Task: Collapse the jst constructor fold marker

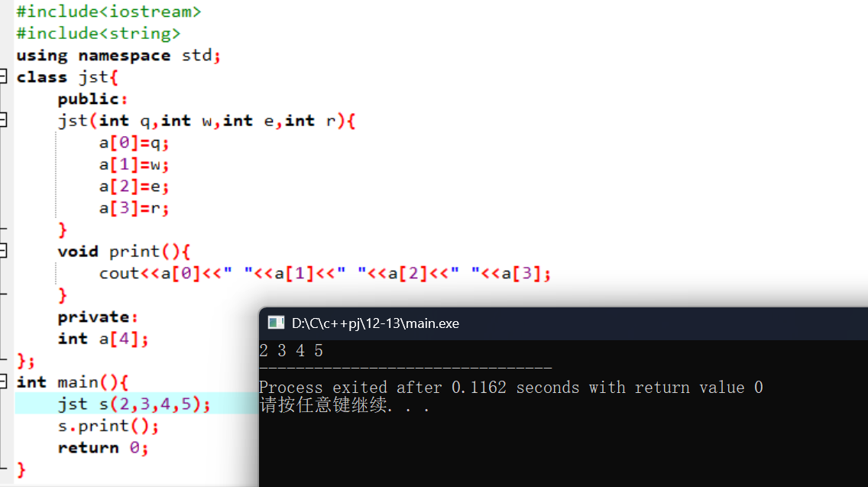Action: pyautogui.click(x=3, y=120)
